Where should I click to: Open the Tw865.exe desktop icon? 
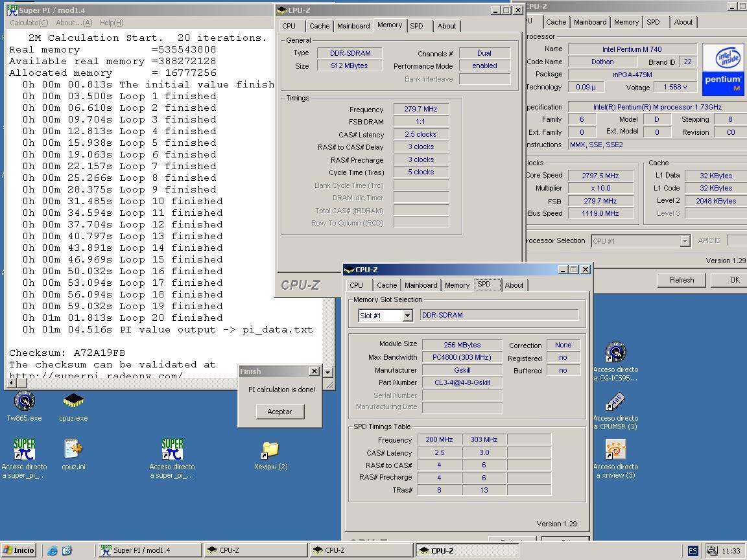24,402
